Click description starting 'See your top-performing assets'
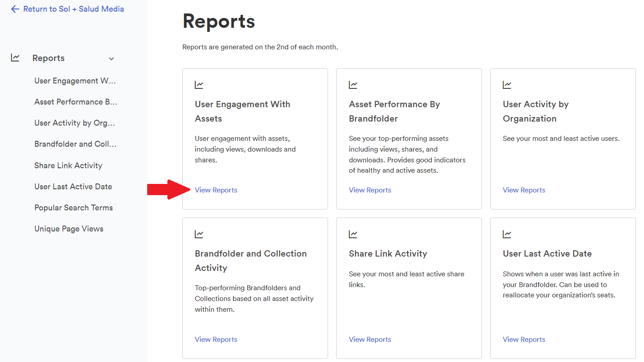The height and width of the screenshot is (362, 644). 407,155
